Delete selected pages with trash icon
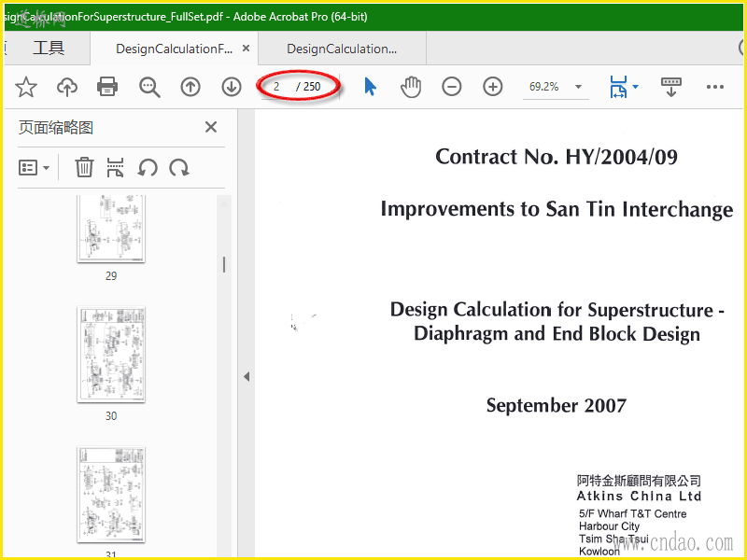747x560 pixels. tap(84, 168)
